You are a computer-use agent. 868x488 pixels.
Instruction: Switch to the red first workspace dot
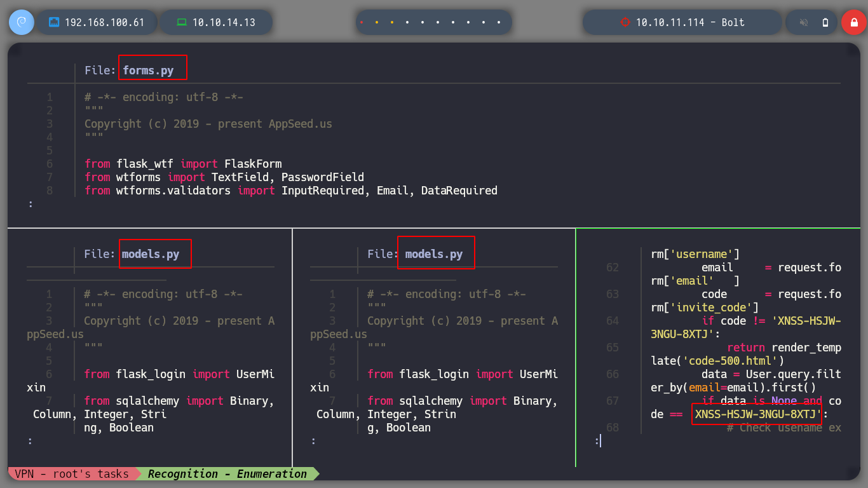pos(362,22)
